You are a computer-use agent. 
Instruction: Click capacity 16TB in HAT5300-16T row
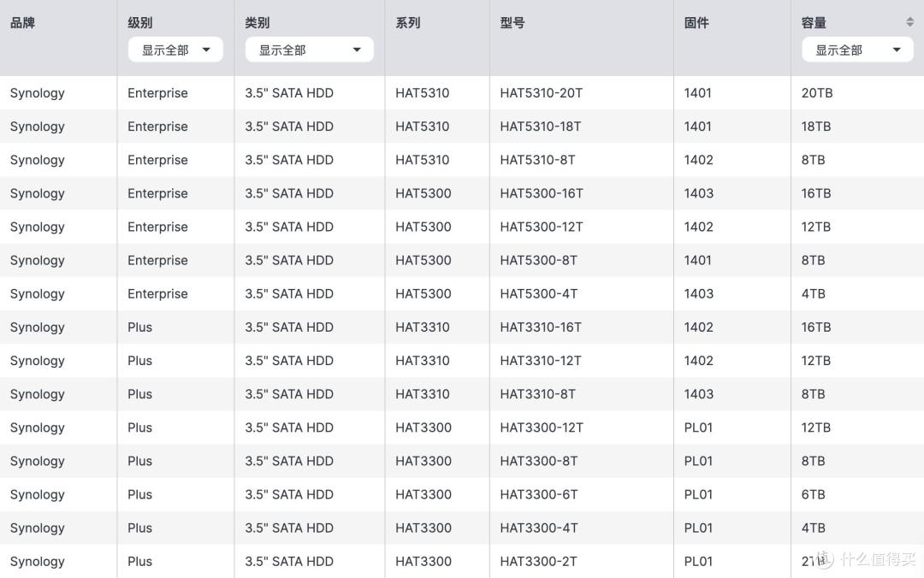pyautogui.click(x=815, y=194)
